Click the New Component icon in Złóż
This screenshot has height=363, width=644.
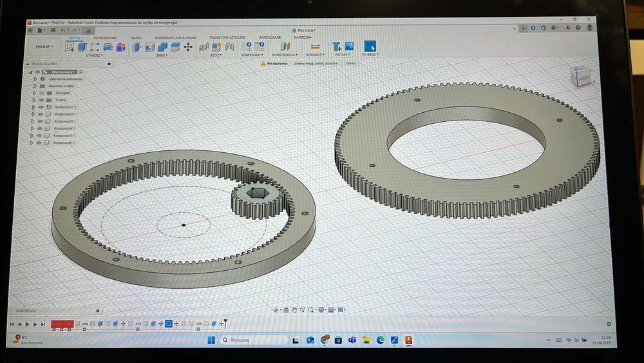(216, 47)
